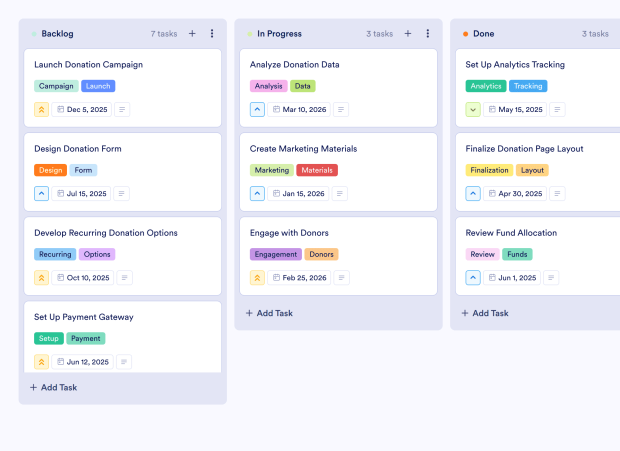
Task: Add Task at bottom of Backlog column
Action: [54, 387]
